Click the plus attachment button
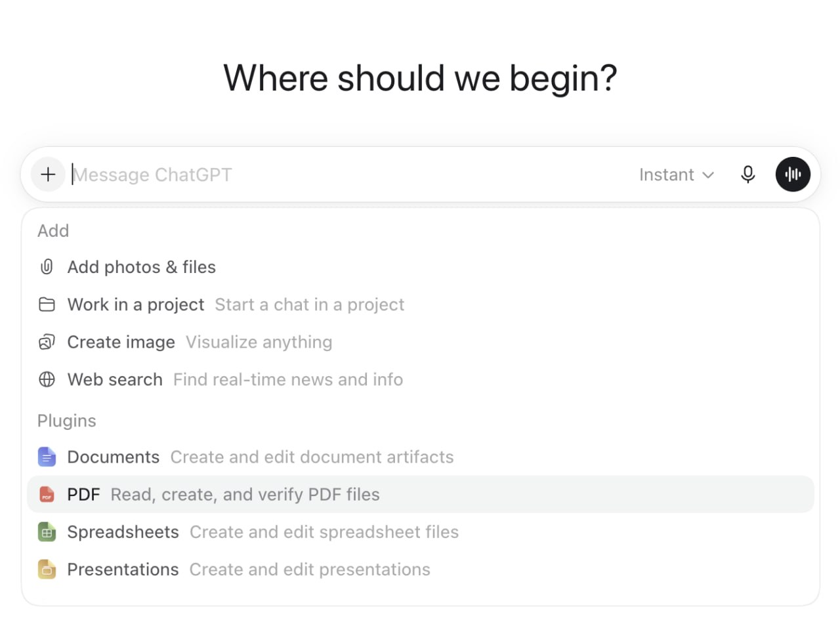840x626 pixels. (48, 175)
